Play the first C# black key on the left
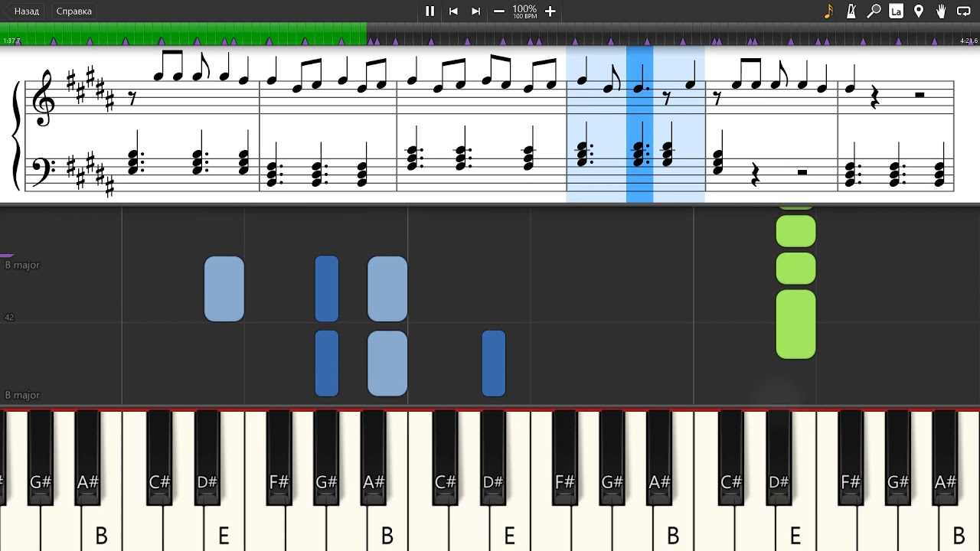 point(159,457)
